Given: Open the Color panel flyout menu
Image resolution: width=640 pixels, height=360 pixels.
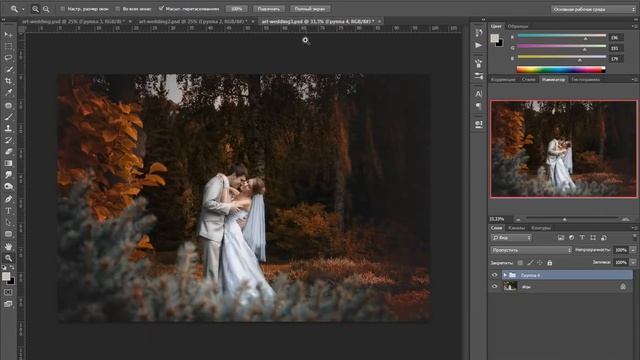Looking at the screenshot, I should tap(634, 26).
